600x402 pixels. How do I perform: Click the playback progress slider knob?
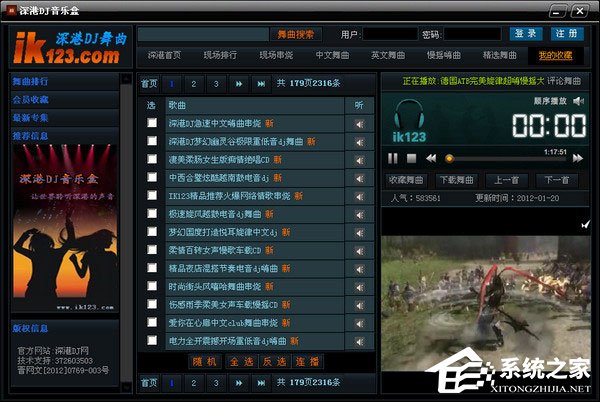450,159
